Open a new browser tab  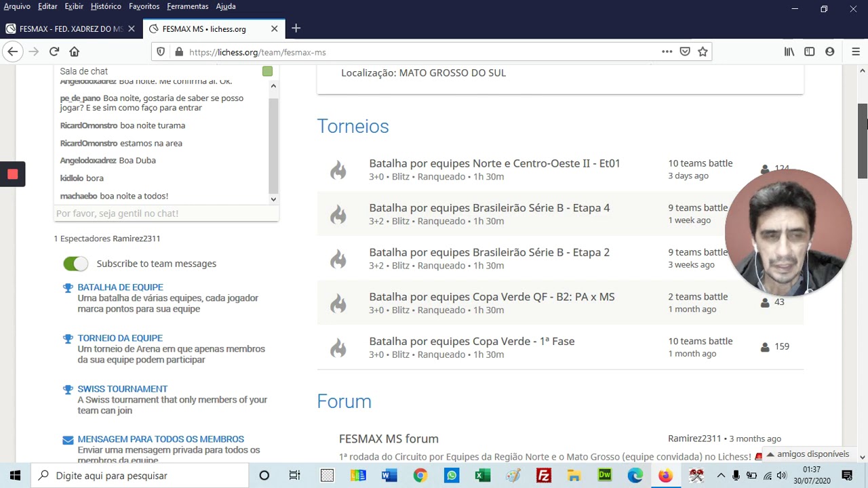click(x=296, y=28)
